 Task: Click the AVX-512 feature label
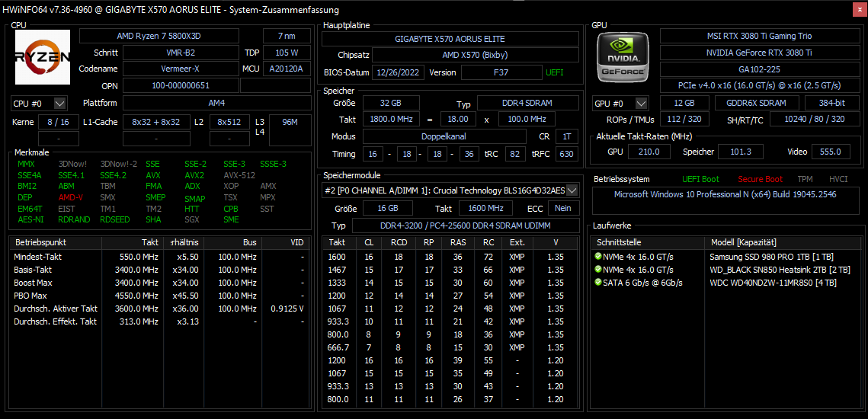pos(240,175)
